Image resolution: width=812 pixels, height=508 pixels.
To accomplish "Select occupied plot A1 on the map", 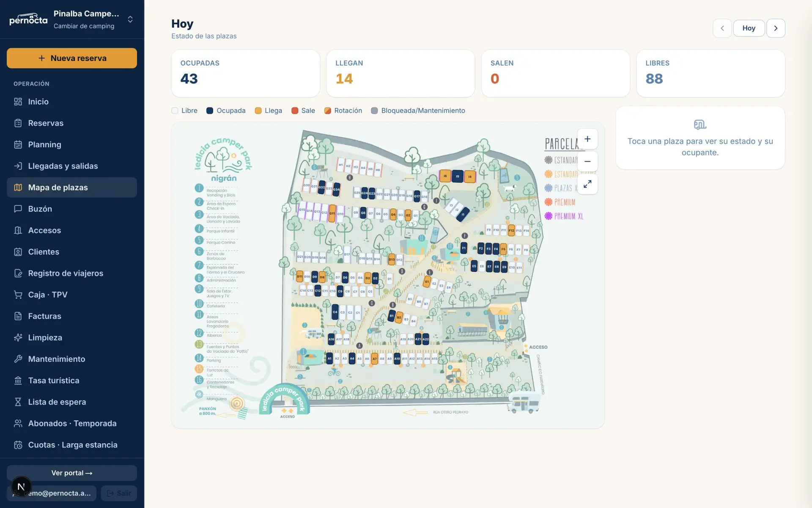I will [329, 358].
